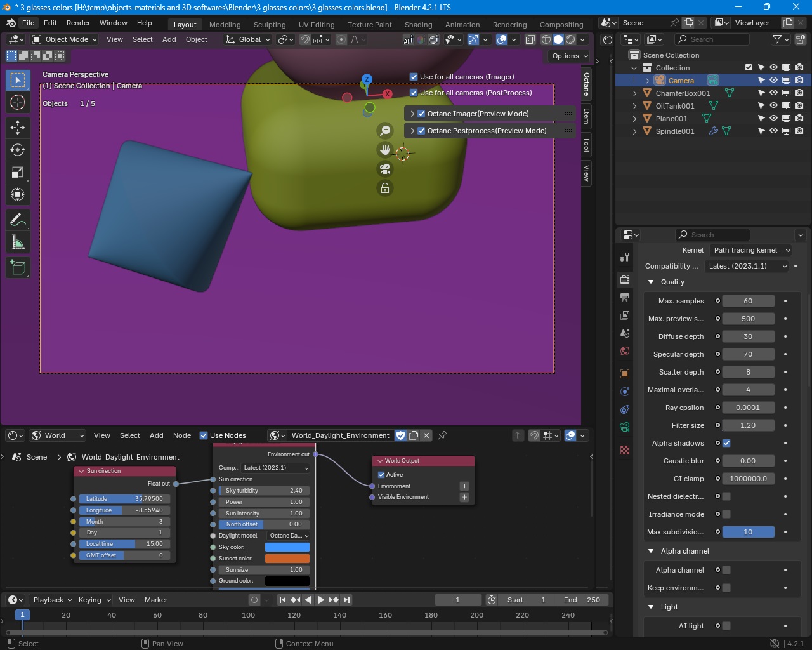The height and width of the screenshot is (650, 812).
Task: Open the Compatibility version dropdown in properties
Action: click(x=748, y=266)
